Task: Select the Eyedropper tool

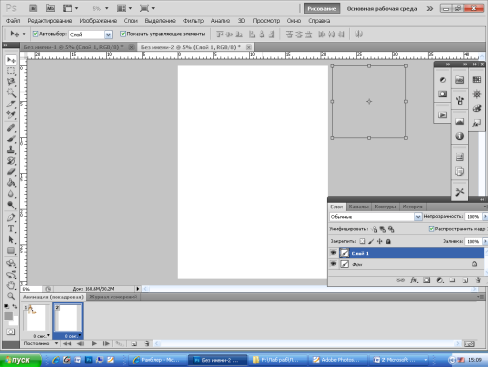Action: 11,115
